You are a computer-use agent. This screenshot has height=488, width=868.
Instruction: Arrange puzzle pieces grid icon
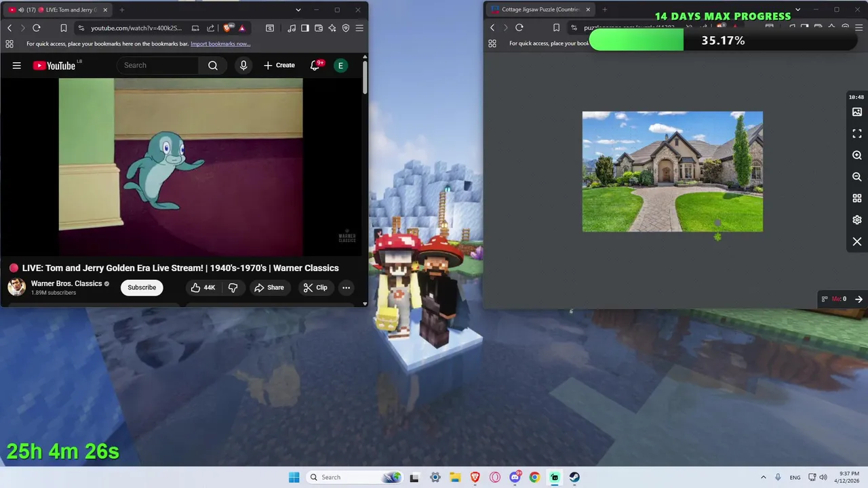click(x=857, y=199)
